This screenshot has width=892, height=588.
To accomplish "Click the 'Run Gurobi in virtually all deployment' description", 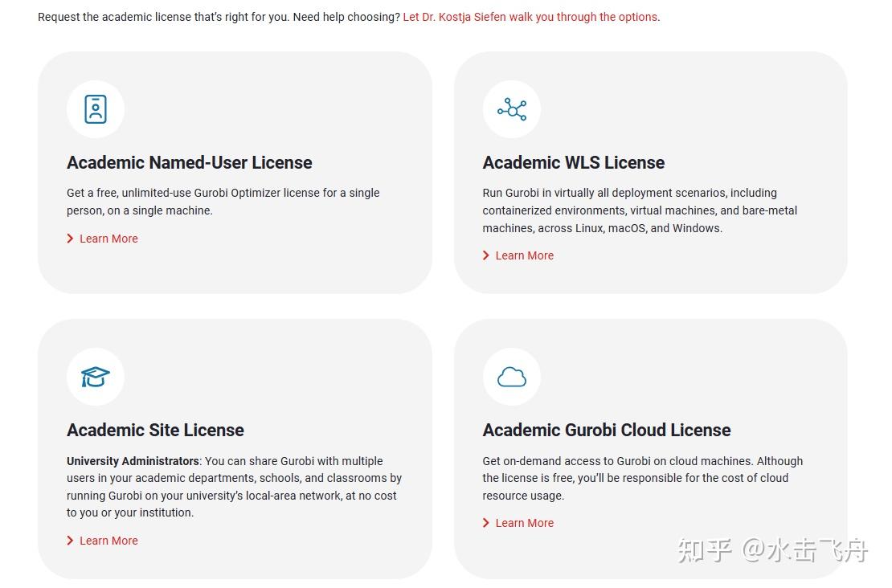I will pyautogui.click(x=640, y=210).
